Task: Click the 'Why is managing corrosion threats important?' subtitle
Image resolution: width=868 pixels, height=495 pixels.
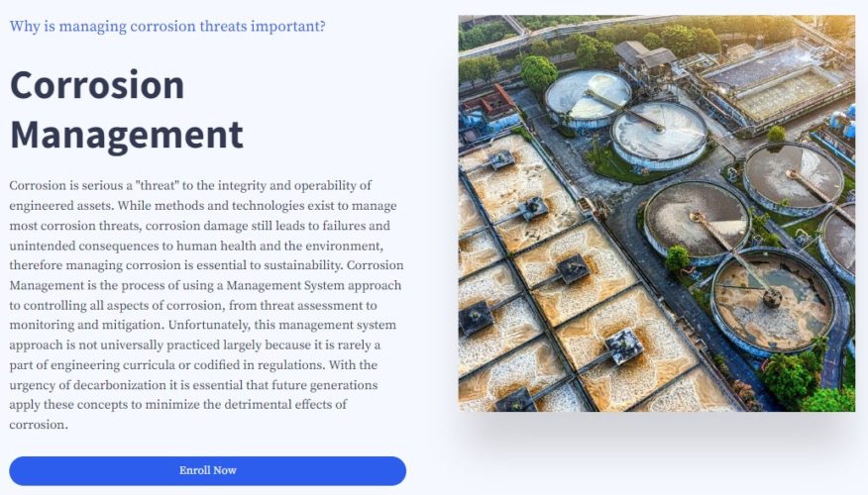Action: pyautogui.click(x=167, y=26)
